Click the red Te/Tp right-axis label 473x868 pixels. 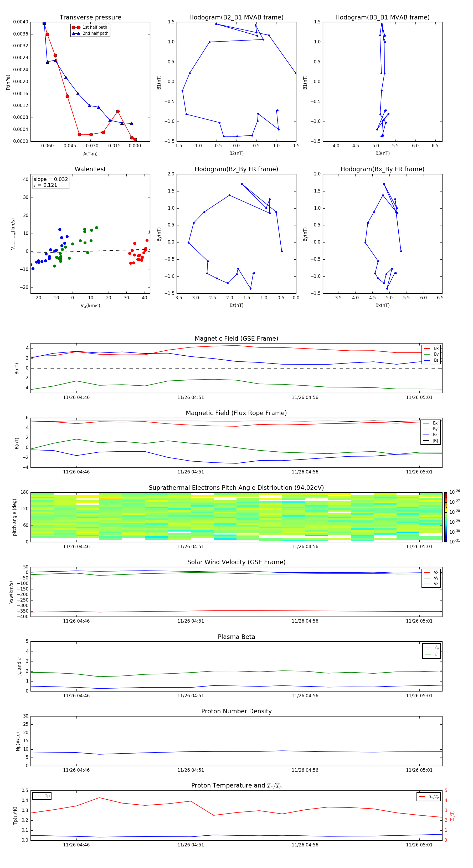pos(453,816)
